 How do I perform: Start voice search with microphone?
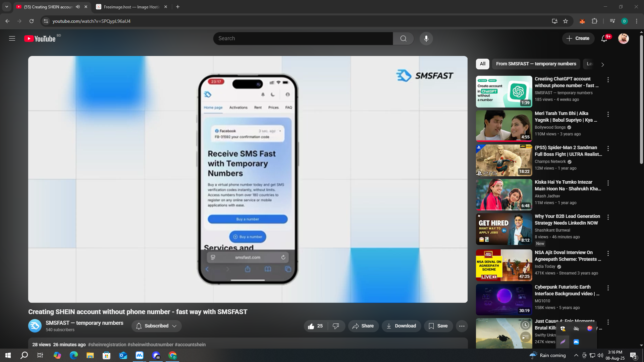tap(426, 39)
